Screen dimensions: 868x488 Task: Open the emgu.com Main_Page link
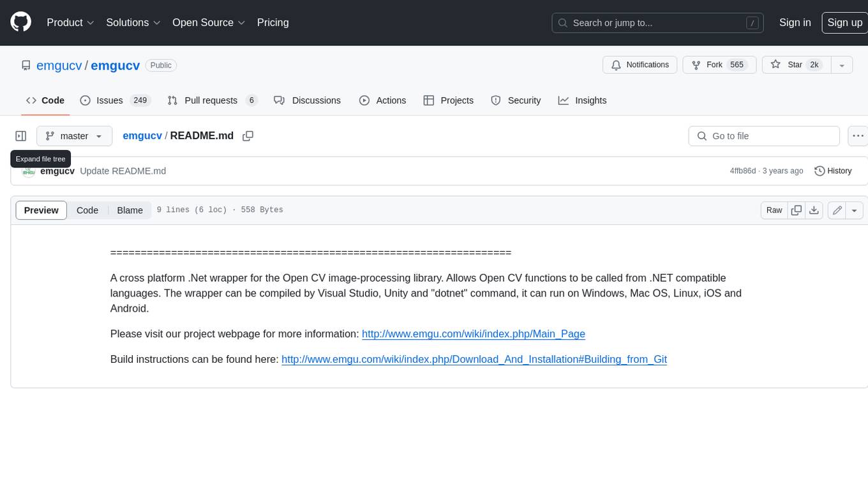pos(474,333)
